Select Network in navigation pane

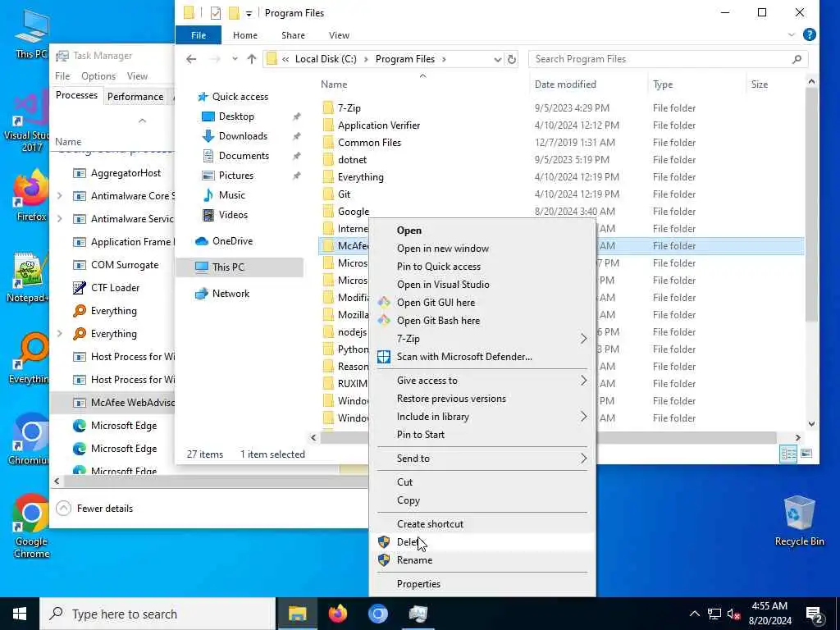coord(231,294)
